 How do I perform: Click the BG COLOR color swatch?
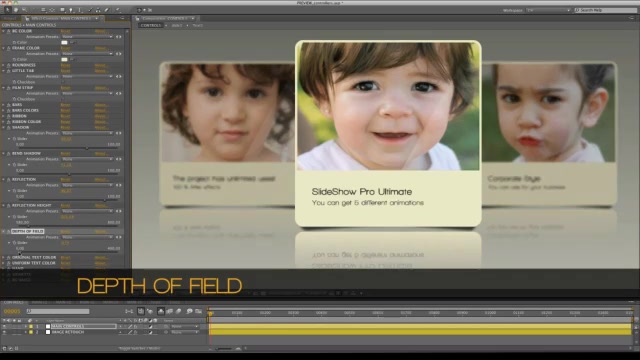click(x=64, y=42)
